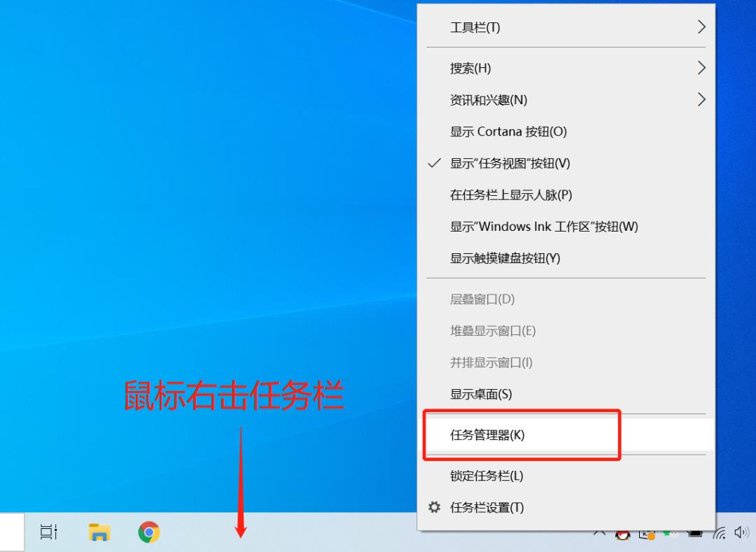Open Google Chrome from the taskbar

coord(148,532)
